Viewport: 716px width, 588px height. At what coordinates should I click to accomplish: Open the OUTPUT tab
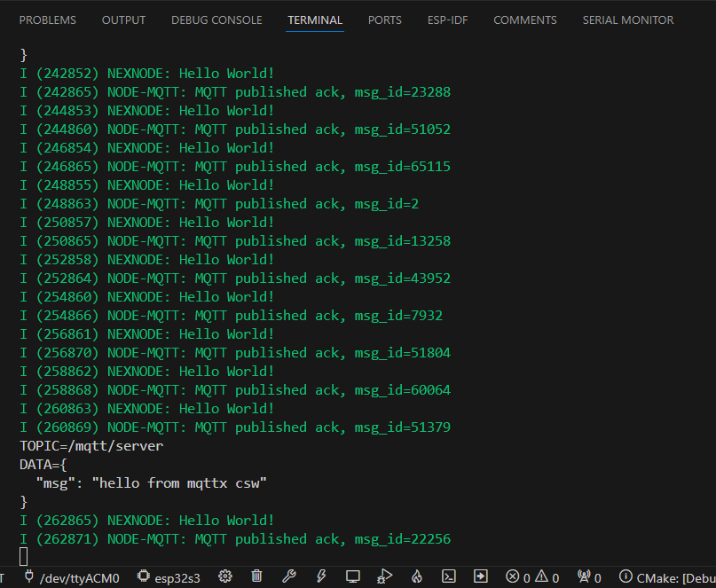(x=123, y=20)
